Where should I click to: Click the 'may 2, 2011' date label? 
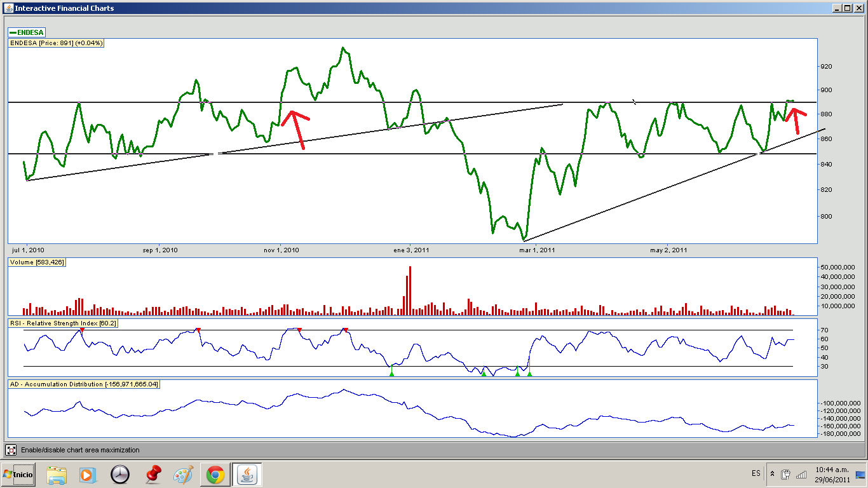[x=669, y=250]
